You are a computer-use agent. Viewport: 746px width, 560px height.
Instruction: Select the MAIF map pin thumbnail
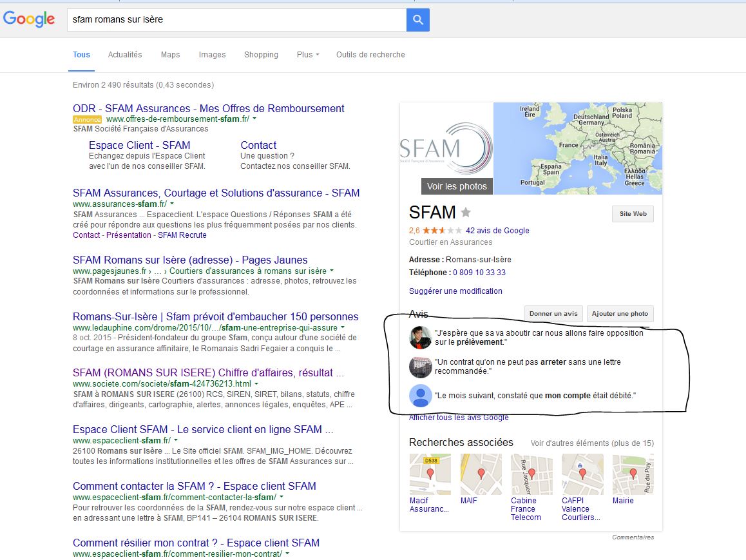481,474
